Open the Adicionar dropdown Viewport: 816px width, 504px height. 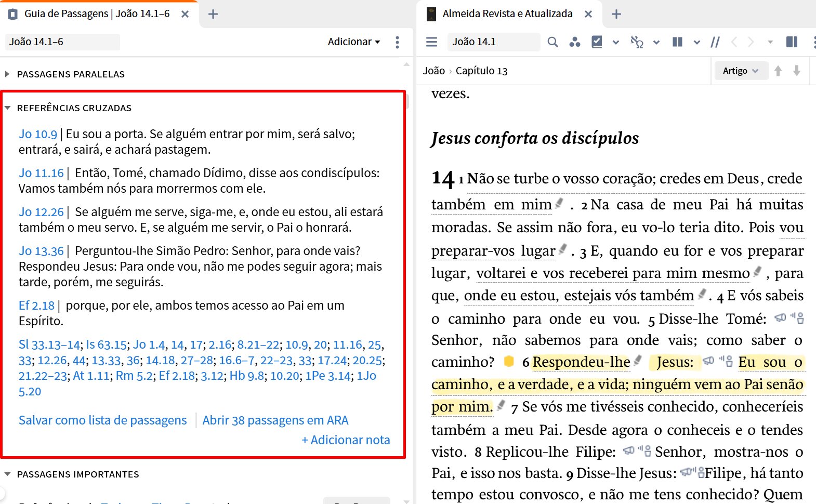click(x=353, y=42)
